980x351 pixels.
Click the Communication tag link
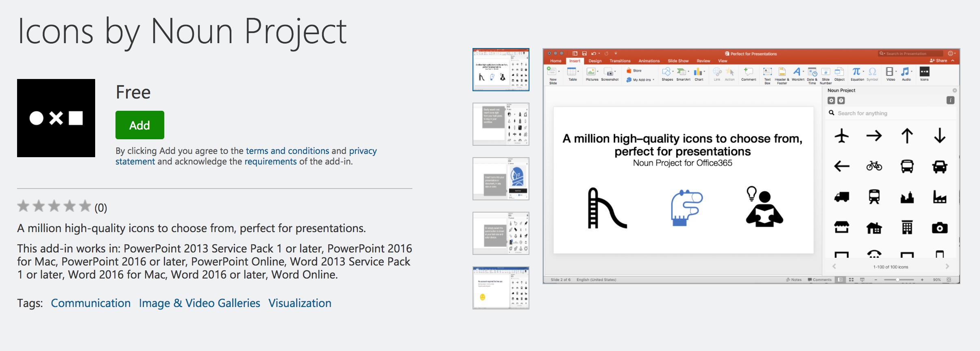tap(91, 303)
